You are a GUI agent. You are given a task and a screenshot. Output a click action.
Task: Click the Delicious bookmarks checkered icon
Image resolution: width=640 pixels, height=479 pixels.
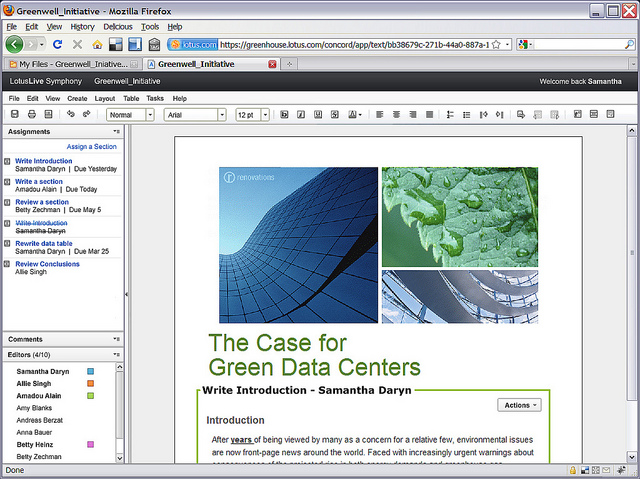click(x=116, y=44)
